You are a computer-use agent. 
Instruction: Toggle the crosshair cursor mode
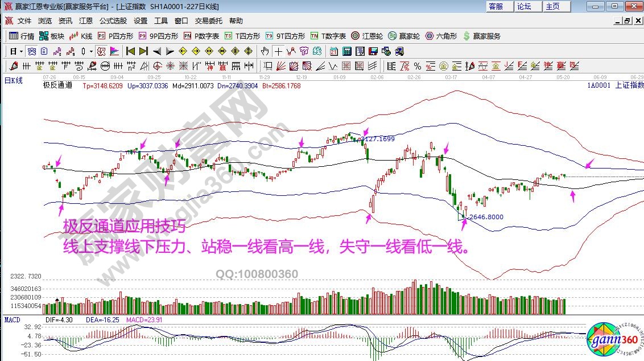tap(278, 51)
